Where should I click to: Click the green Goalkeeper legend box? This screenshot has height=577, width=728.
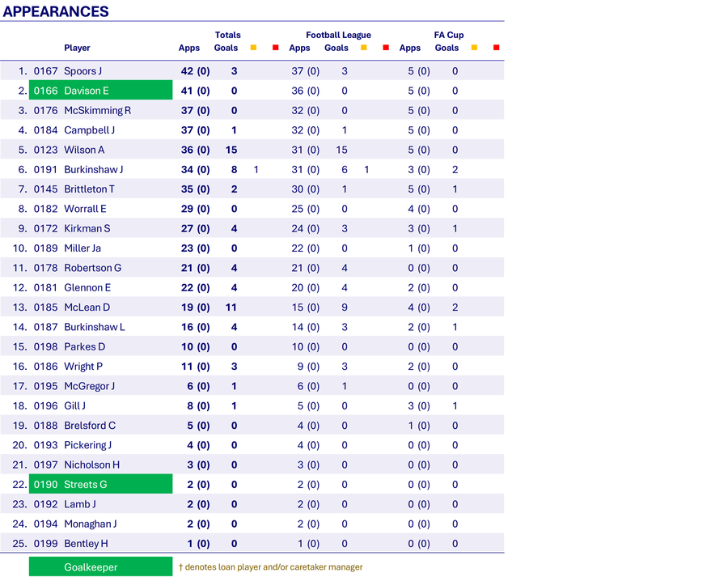[x=101, y=566]
